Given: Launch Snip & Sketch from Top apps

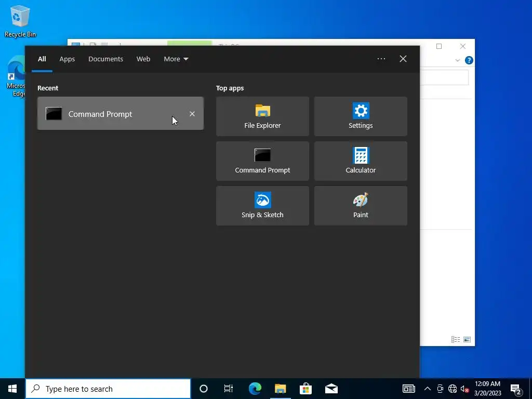Looking at the screenshot, I should click(262, 206).
